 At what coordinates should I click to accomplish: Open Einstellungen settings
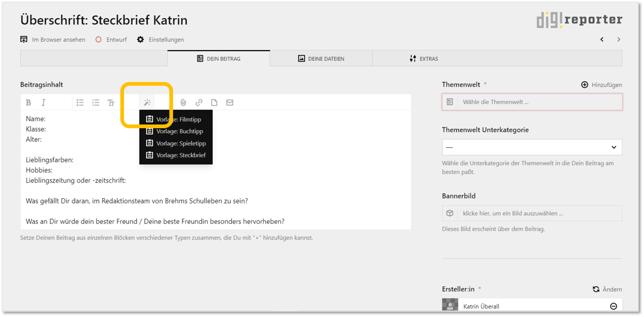(160, 40)
